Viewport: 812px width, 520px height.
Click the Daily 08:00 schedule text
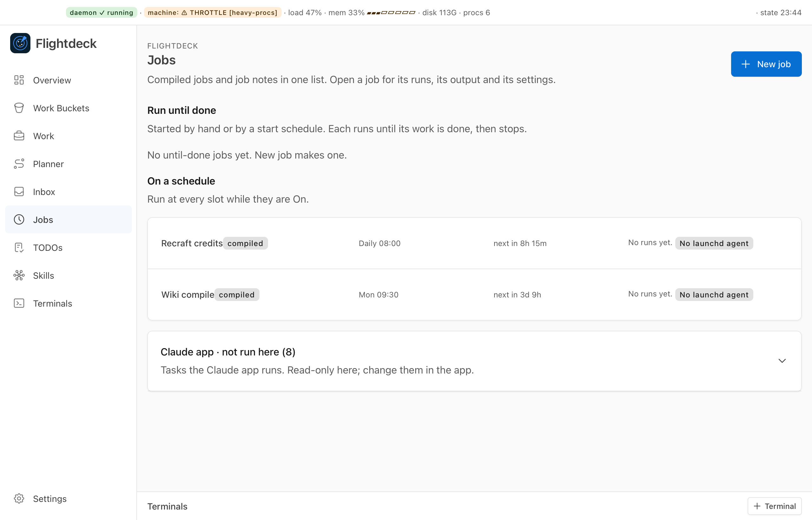[380, 243]
